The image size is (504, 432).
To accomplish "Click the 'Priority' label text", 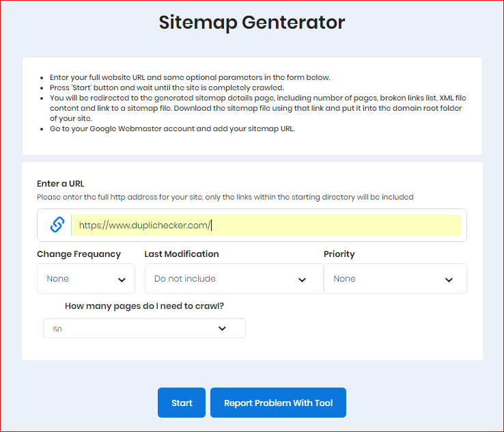I will click(339, 254).
